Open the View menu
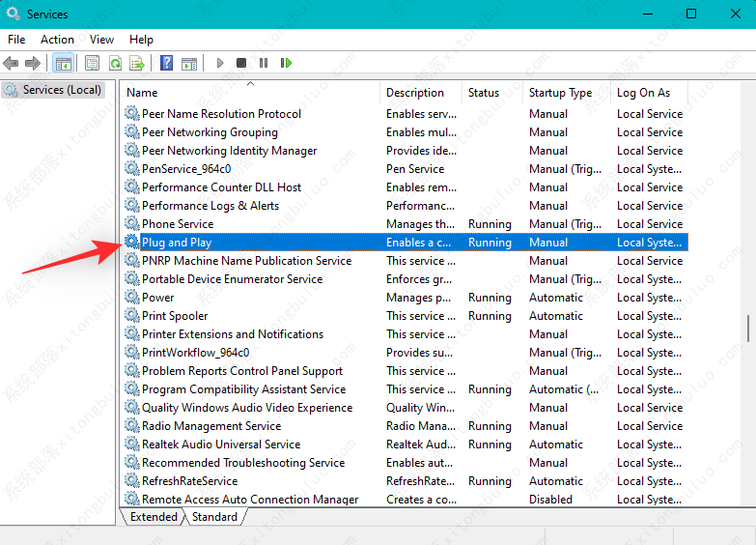Viewport: 756px width, 545px height. tap(101, 40)
